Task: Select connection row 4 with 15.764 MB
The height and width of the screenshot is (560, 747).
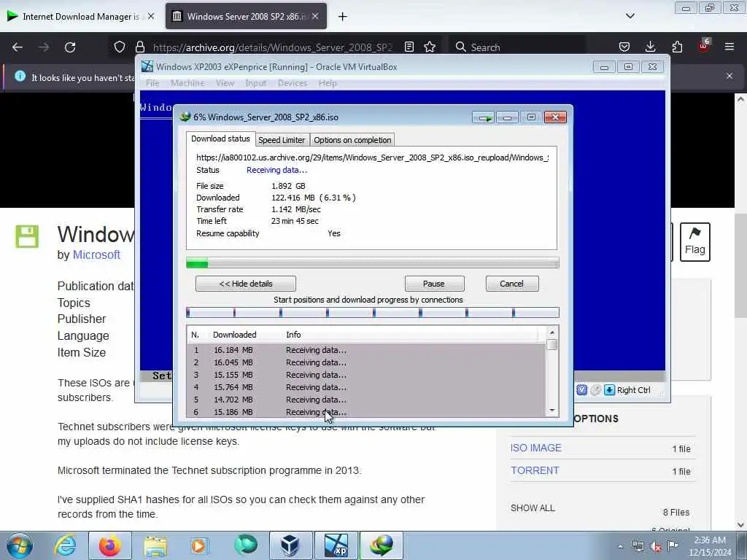Action: [x=366, y=387]
